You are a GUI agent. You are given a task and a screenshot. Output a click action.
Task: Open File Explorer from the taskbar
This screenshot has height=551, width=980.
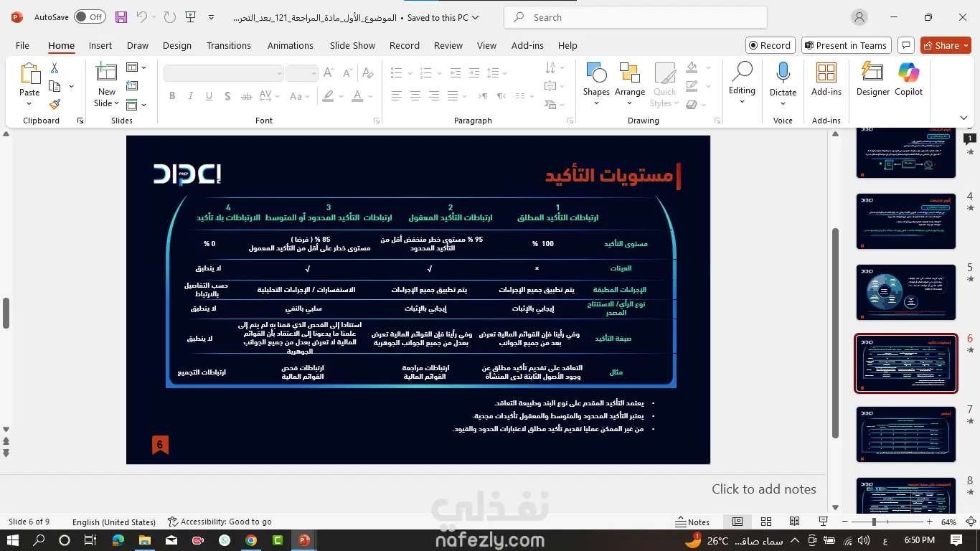[144, 540]
